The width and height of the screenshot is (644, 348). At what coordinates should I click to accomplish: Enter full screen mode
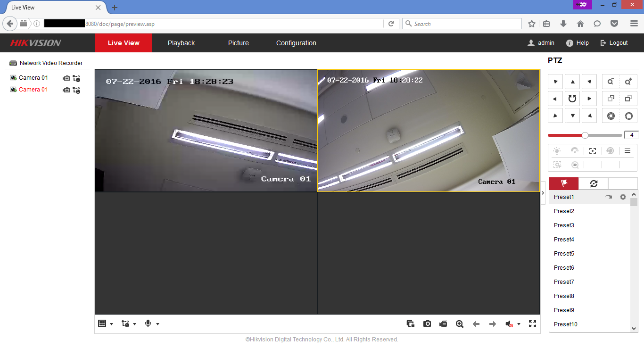pyautogui.click(x=533, y=324)
